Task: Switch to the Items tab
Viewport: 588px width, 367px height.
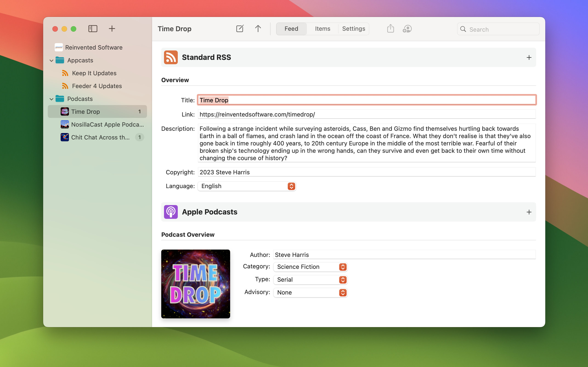Action: (322, 28)
